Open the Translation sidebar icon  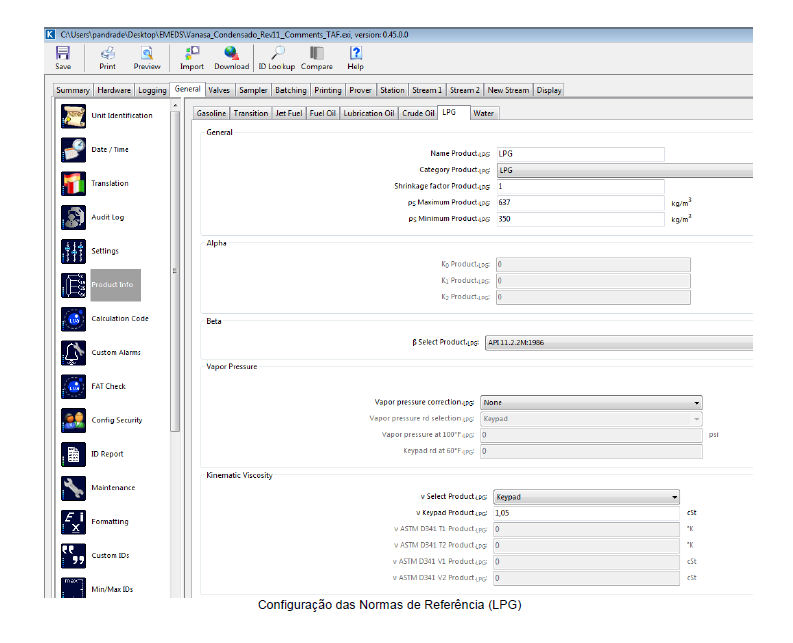[73, 184]
